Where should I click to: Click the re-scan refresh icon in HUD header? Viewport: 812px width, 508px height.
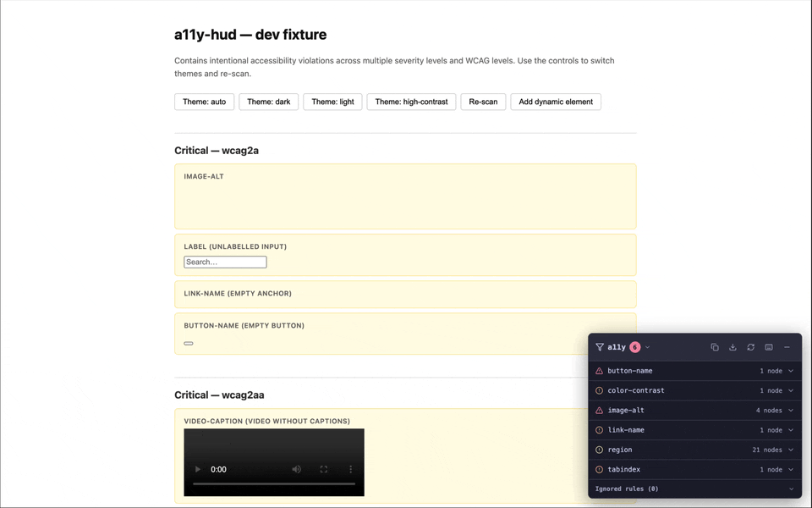(751, 347)
